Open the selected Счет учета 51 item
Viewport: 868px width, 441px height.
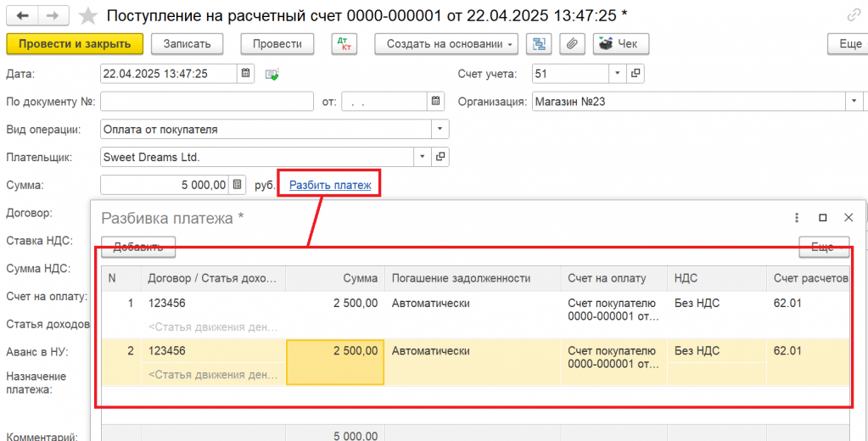(x=636, y=74)
